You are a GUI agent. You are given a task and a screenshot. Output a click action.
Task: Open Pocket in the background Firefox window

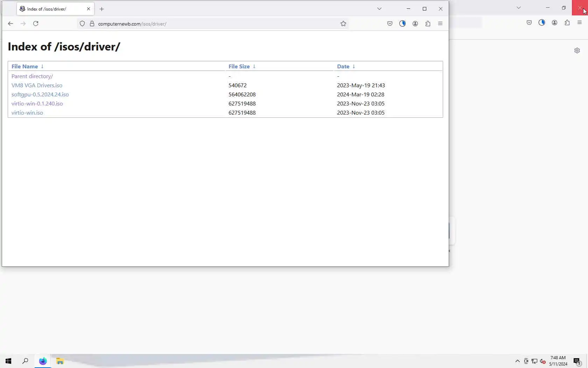point(529,22)
